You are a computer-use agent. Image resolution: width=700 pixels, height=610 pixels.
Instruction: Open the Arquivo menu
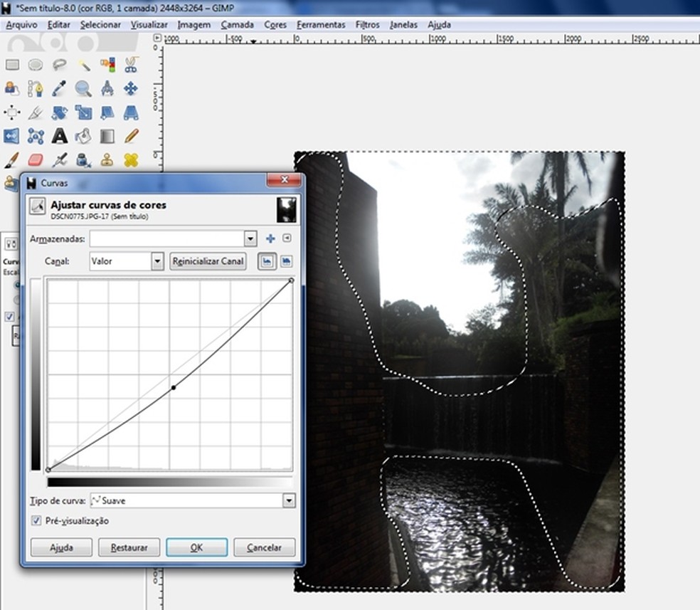(x=21, y=25)
